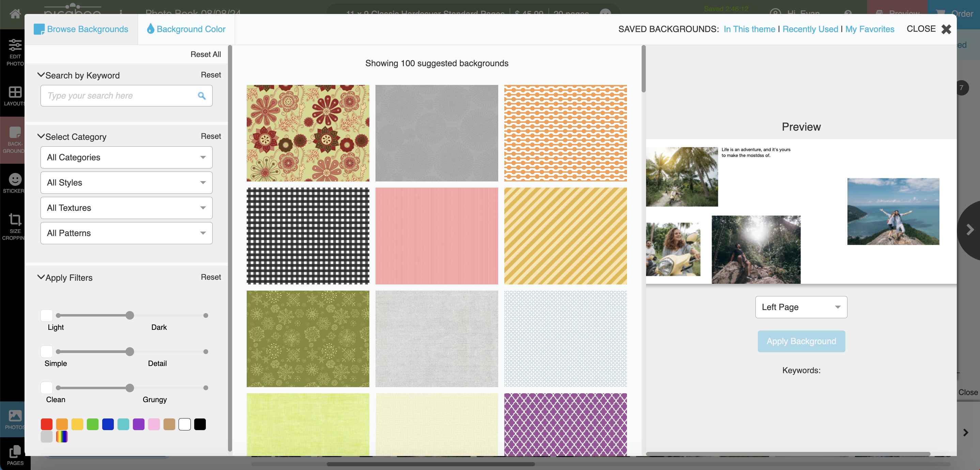Click the CLOSE text button
Image resolution: width=980 pixels, height=470 pixels.
(x=921, y=29)
